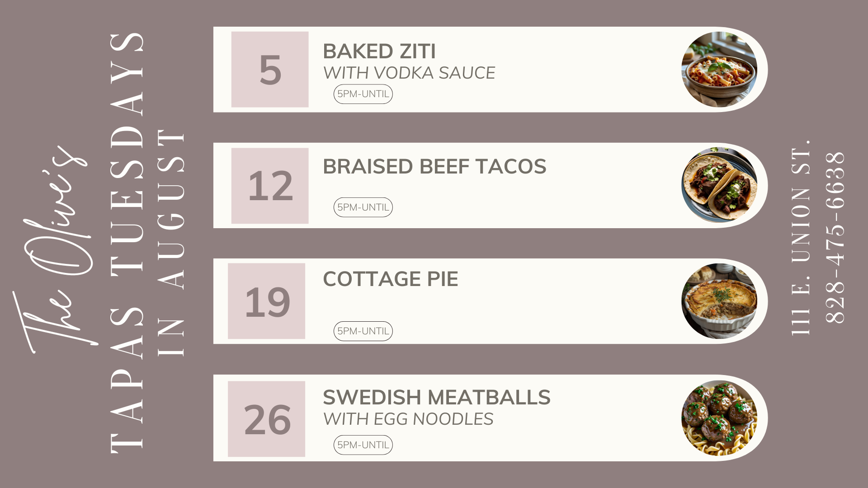
Task: Click 5PM-UNTIL pill under Braised Beef Tacos
Action: coord(363,207)
